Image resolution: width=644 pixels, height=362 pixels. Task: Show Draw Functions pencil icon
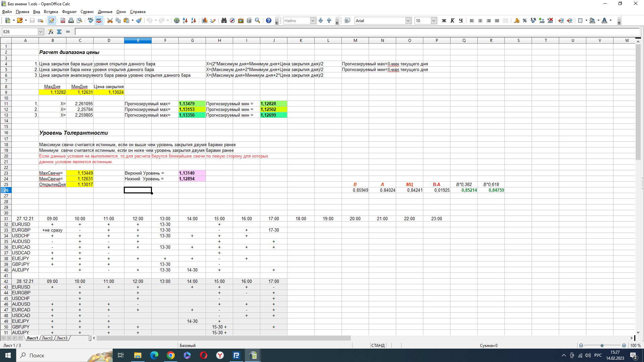(213, 21)
